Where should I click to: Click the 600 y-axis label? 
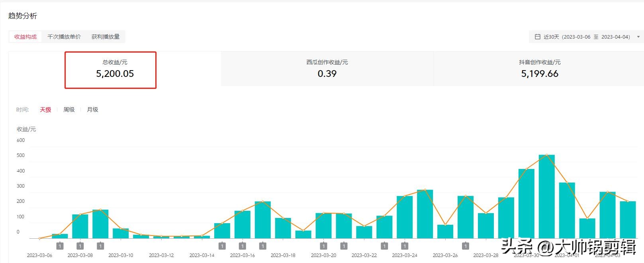pos(21,140)
